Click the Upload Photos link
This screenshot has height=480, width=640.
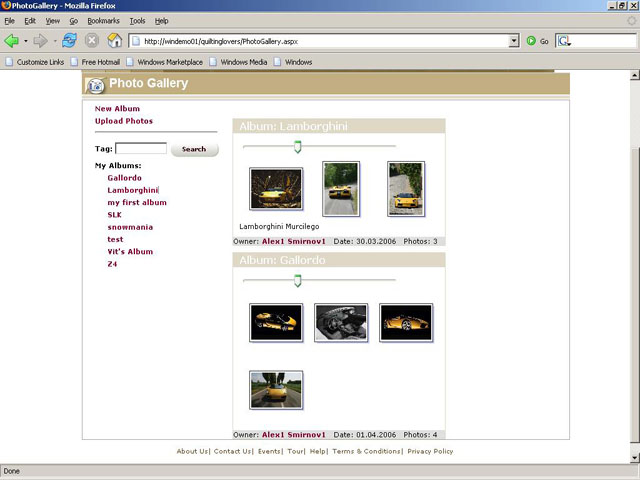click(124, 121)
